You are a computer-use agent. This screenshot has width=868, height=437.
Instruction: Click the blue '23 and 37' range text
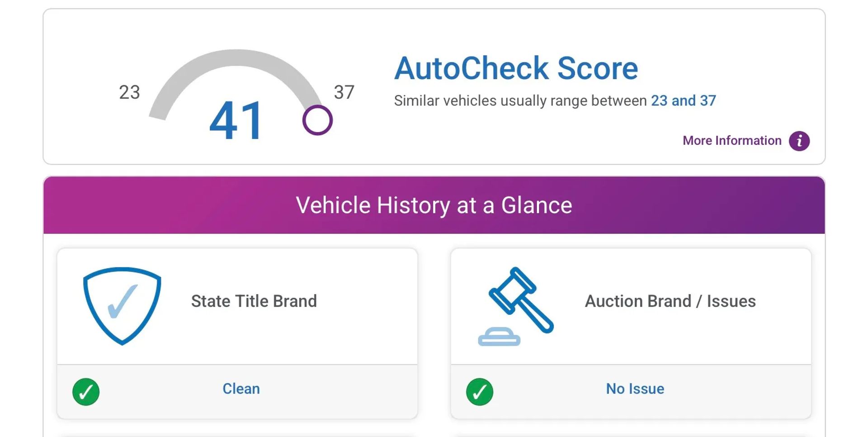[683, 100]
